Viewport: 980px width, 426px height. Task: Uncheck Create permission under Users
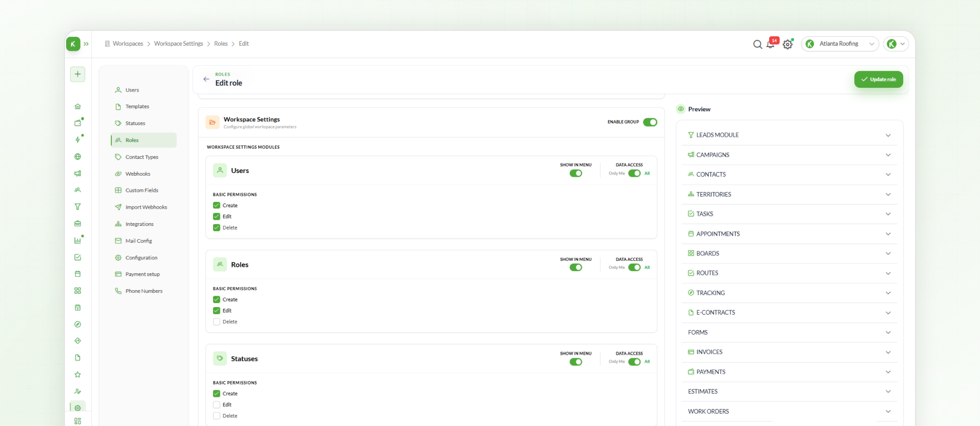tap(217, 206)
